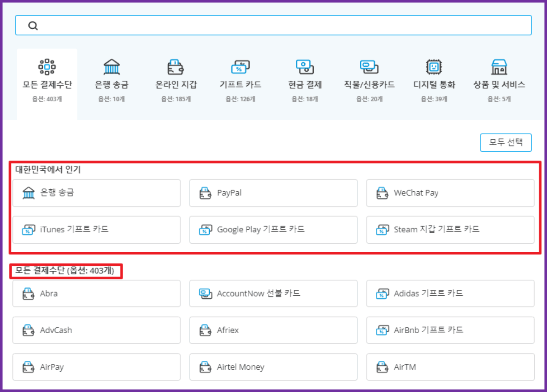Screen dimensions: 547x392
Task: Click the magnifying glass search icon
Action: pyautogui.click(x=33, y=26)
